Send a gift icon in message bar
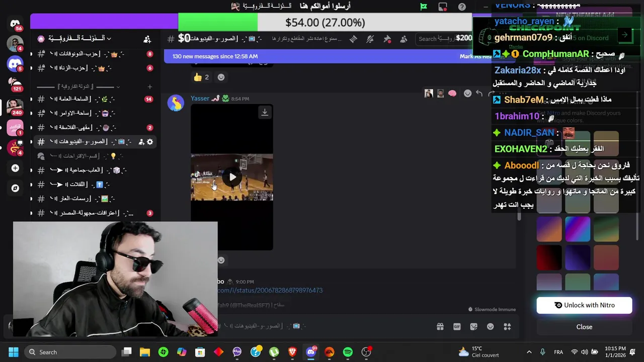Screen dimensions: 644x362 (440, 327)
